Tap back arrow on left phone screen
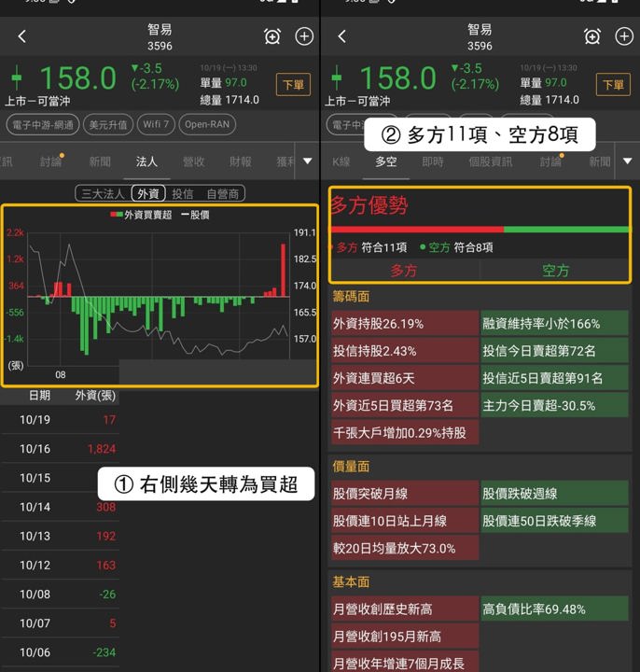This screenshot has height=672, width=640. pos(22,36)
